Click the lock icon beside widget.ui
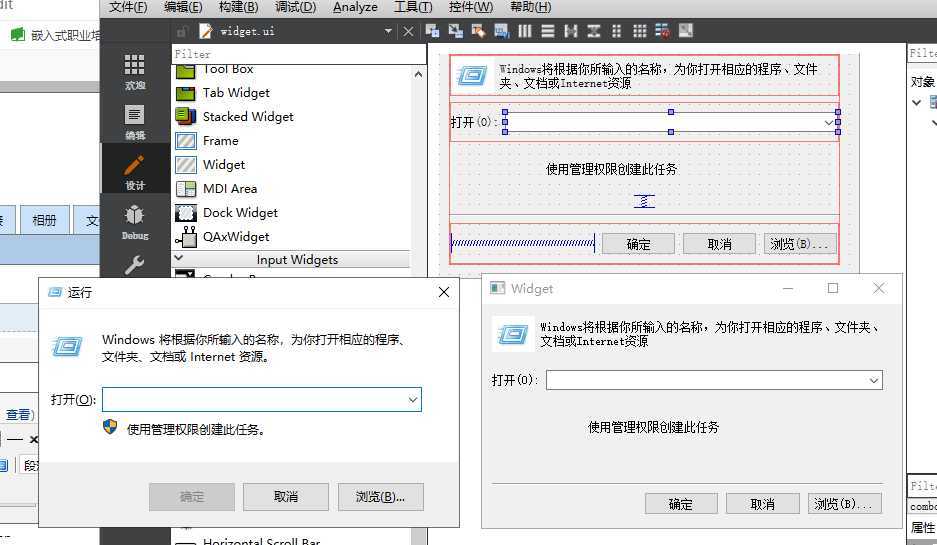This screenshot has height=545, width=937. click(x=183, y=31)
